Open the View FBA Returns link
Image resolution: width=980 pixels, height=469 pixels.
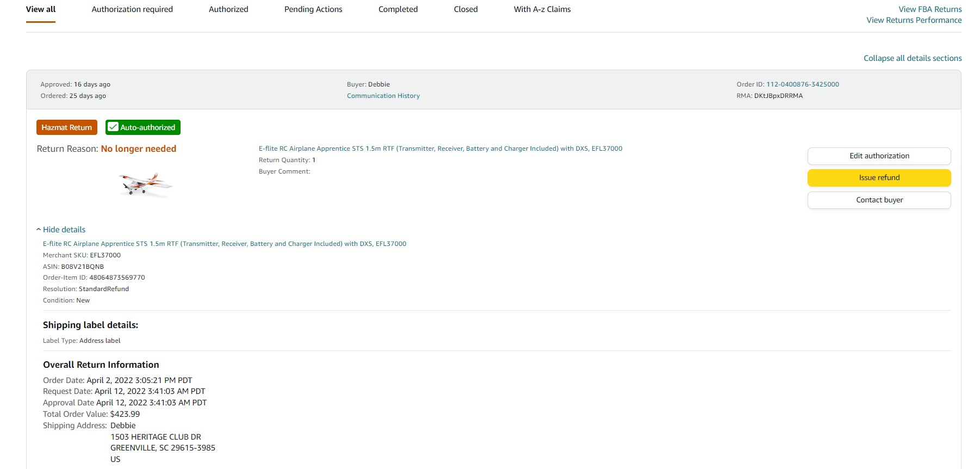(x=929, y=9)
